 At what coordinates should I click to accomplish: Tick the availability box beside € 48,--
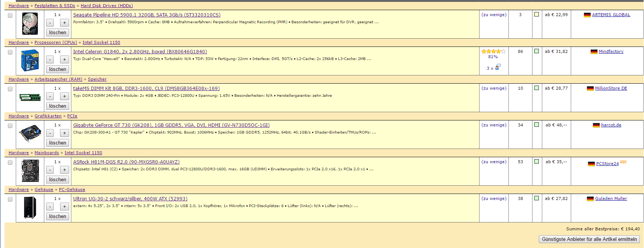click(x=537, y=125)
